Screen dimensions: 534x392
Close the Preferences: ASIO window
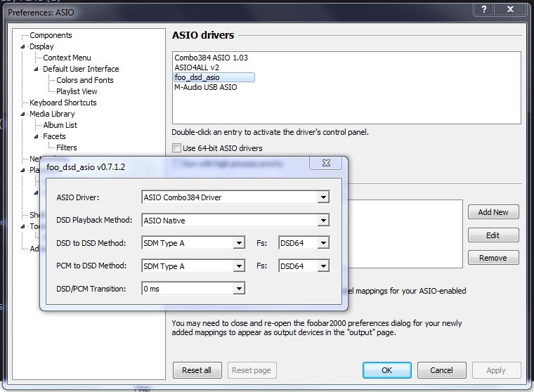point(511,9)
